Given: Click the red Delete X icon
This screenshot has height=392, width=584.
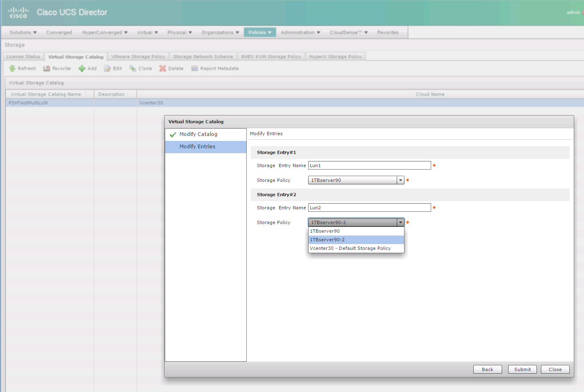Looking at the screenshot, I should click(x=163, y=68).
